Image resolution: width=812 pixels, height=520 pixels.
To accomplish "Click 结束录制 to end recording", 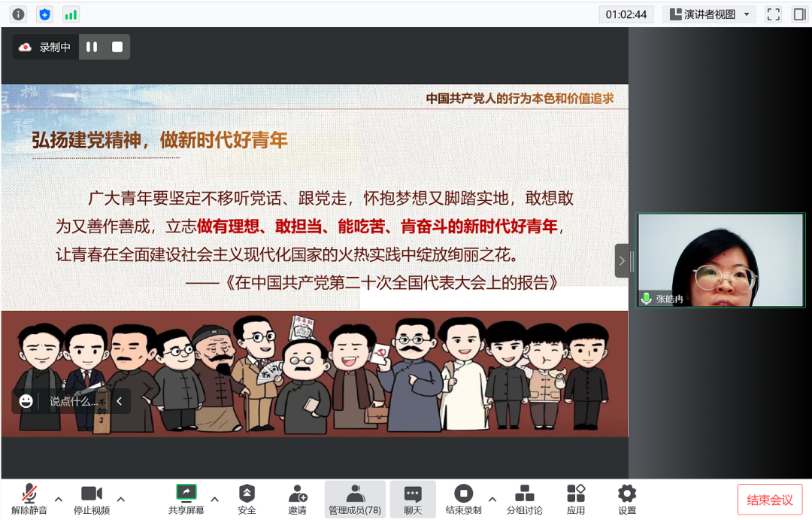I will pos(463,499).
